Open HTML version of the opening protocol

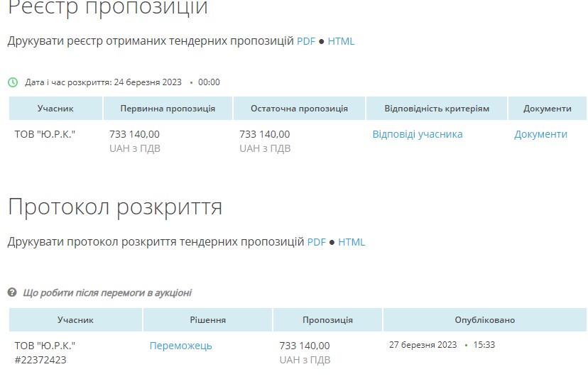pyautogui.click(x=352, y=242)
